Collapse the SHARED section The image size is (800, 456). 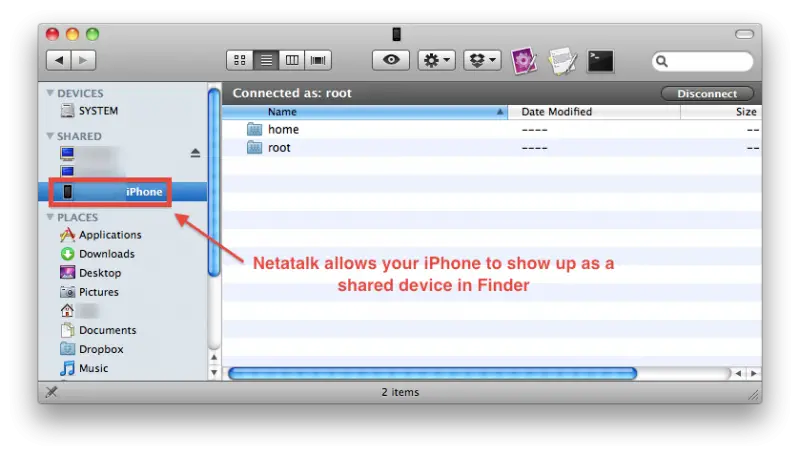pyautogui.click(x=50, y=136)
